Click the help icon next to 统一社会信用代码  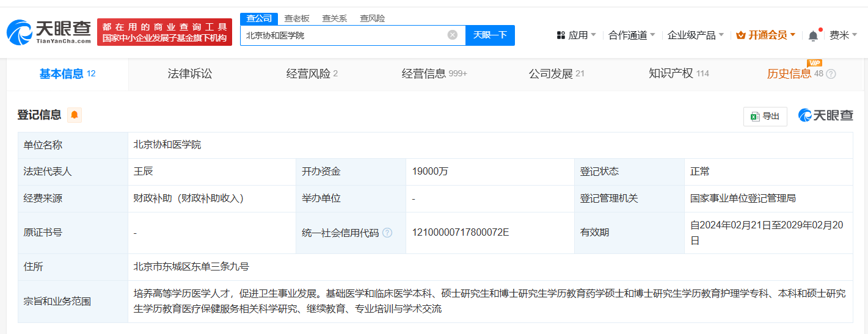(x=387, y=233)
